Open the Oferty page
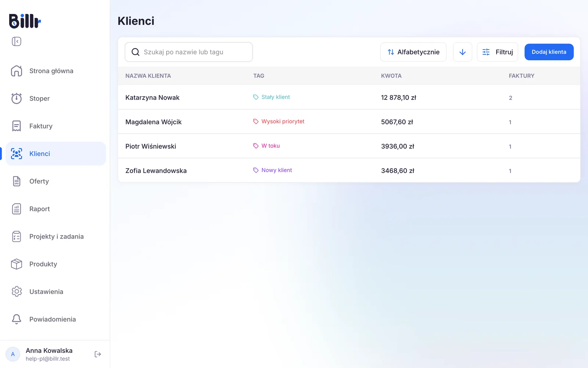This screenshot has width=588, height=368. click(56, 181)
